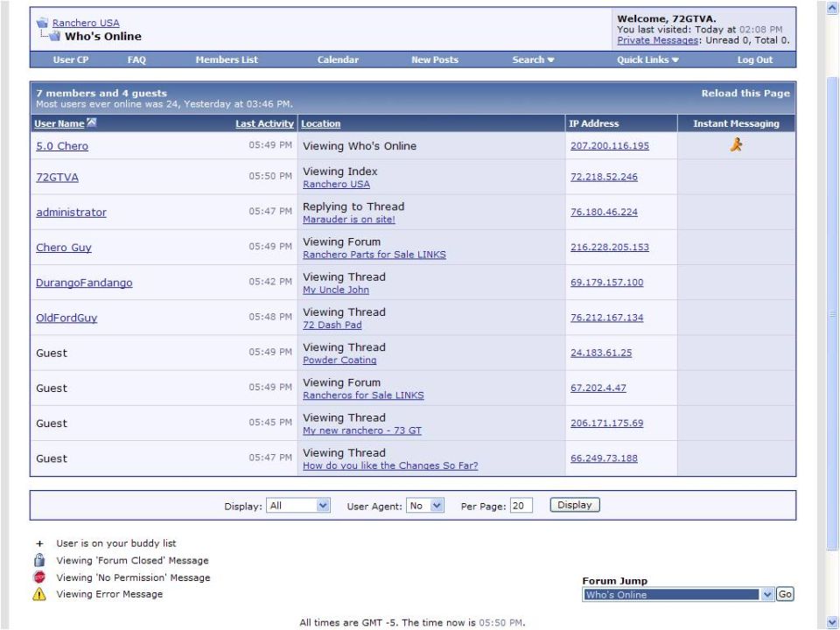This screenshot has width=840, height=630.
Task: Click the page scrollbar down arrow
Action: (832, 622)
